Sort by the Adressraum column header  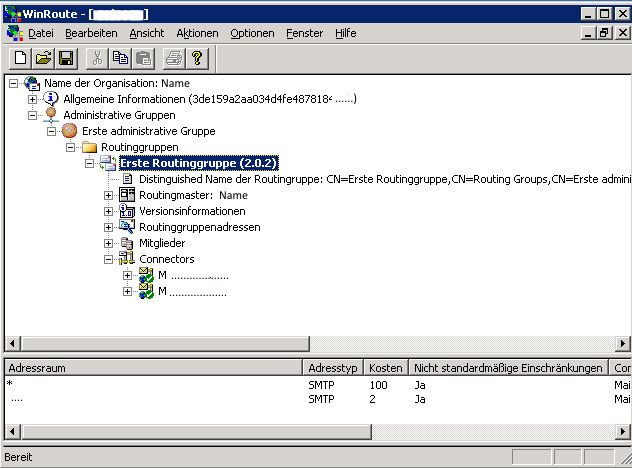pos(154,368)
